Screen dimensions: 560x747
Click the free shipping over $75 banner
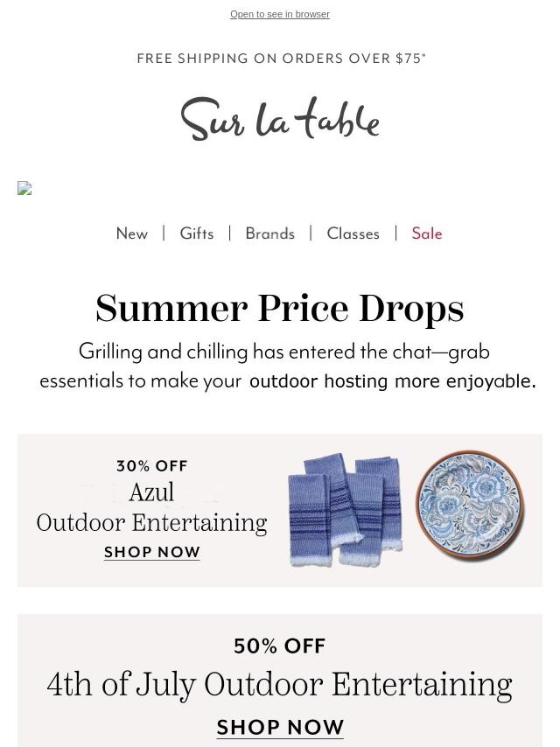pos(281,58)
